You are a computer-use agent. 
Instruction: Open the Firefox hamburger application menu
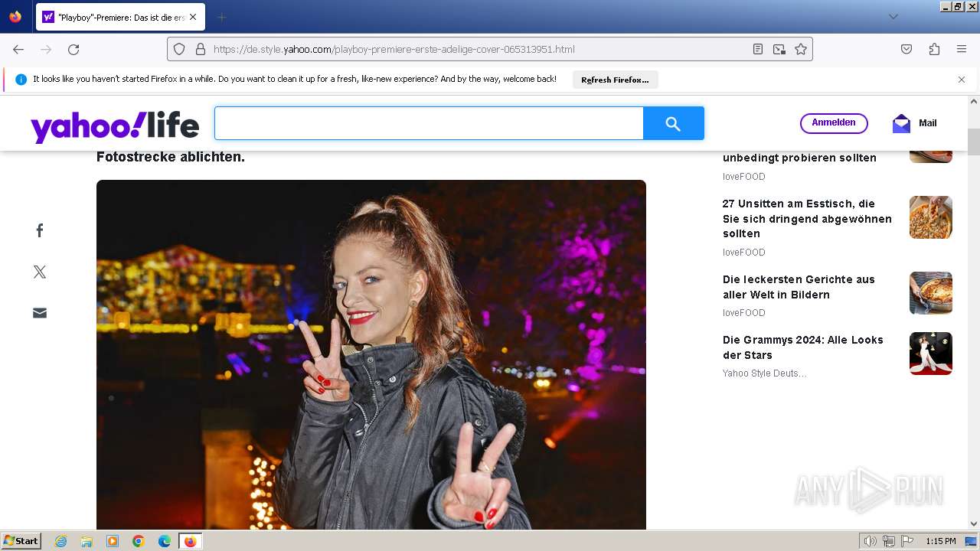(962, 49)
